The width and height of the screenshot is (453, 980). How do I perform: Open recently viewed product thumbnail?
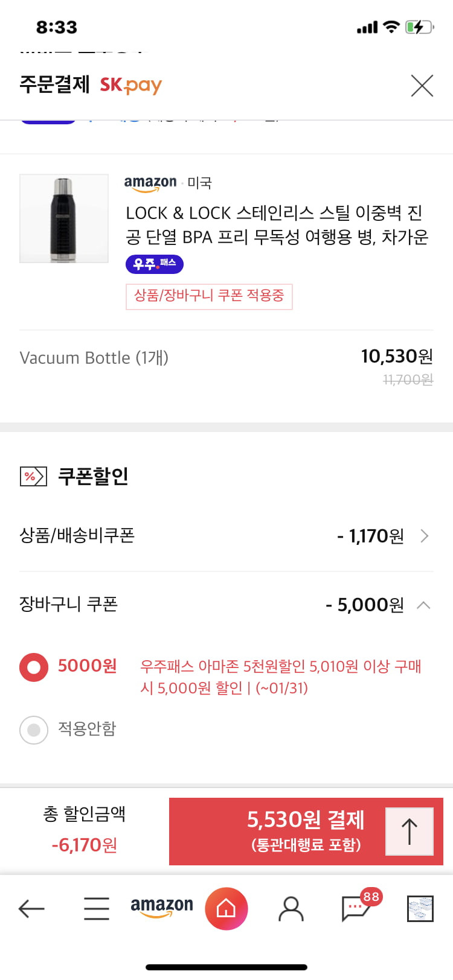pos(420,909)
